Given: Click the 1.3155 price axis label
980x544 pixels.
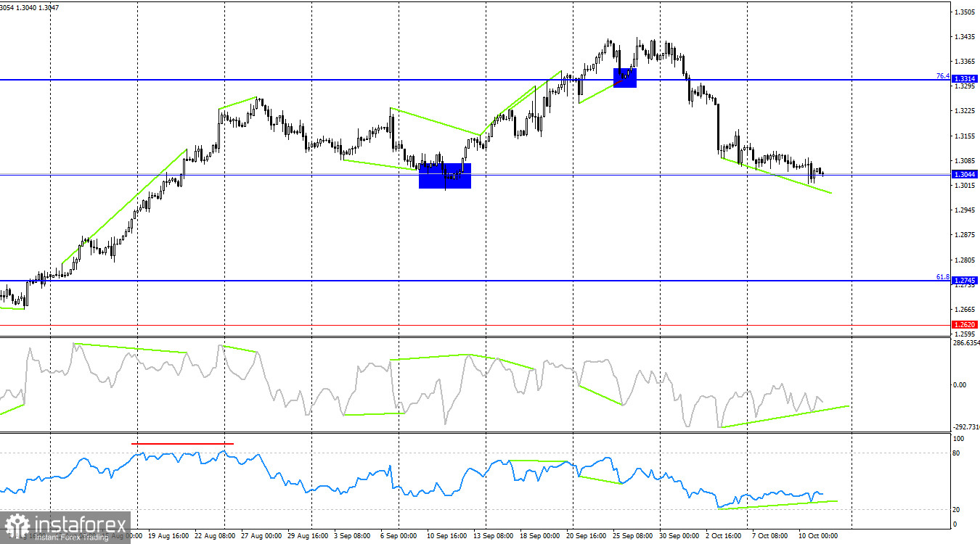Looking at the screenshot, I should tap(965, 136).
